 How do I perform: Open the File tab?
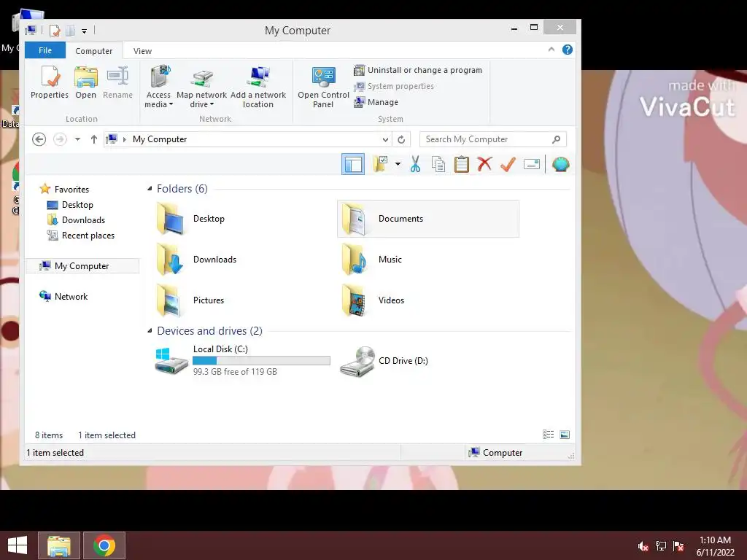click(45, 50)
